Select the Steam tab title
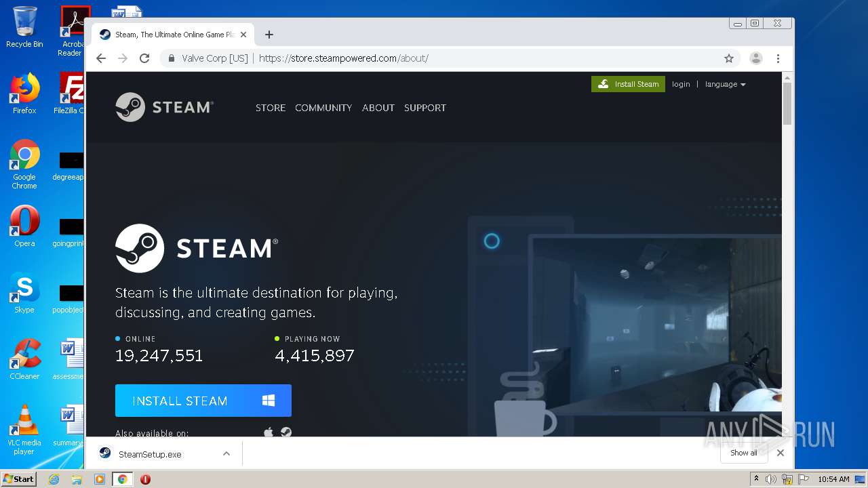 click(175, 35)
